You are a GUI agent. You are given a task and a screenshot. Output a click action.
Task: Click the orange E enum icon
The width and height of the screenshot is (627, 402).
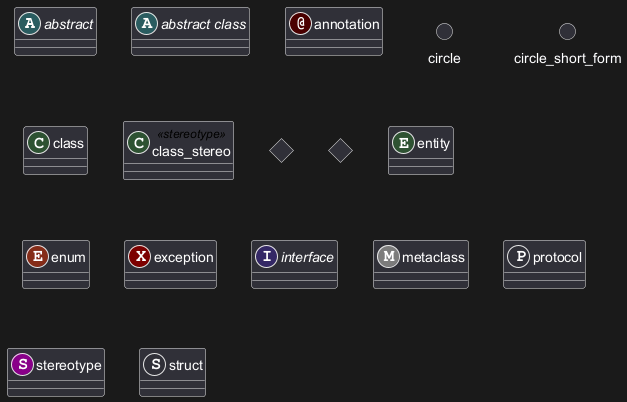click(38, 257)
